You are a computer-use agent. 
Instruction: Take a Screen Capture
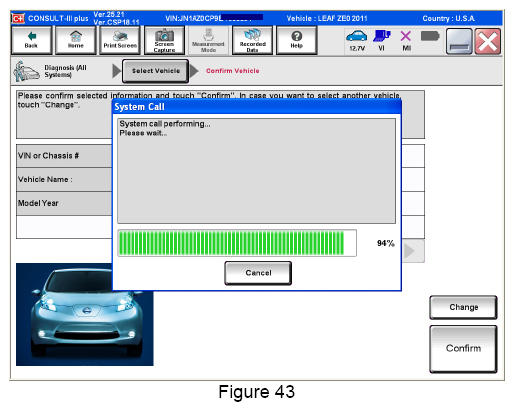pos(164,41)
